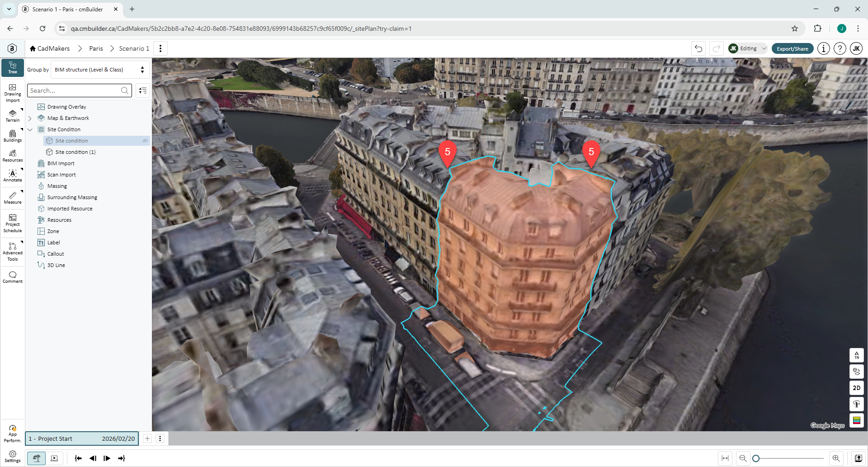The image size is (868, 467).
Task: Open the color legend icon
Action: coord(857,420)
